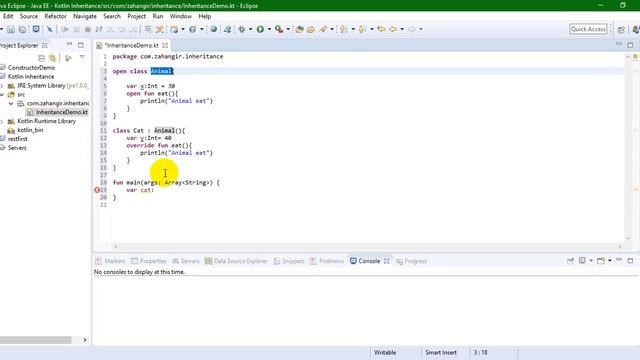Click the Pin Console icon
This screenshot has height=360, width=640.
570,260
